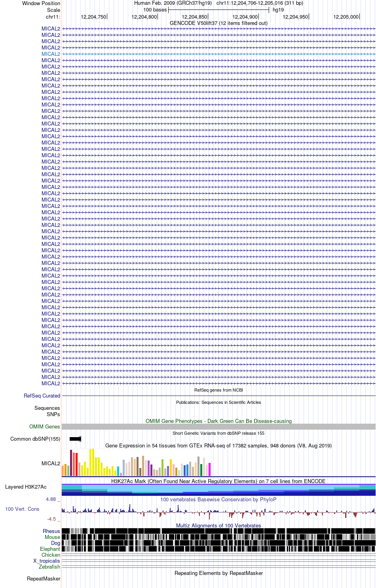Click the MICAL2 label beside GTEx bars
The image size is (376, 588).
51,463
